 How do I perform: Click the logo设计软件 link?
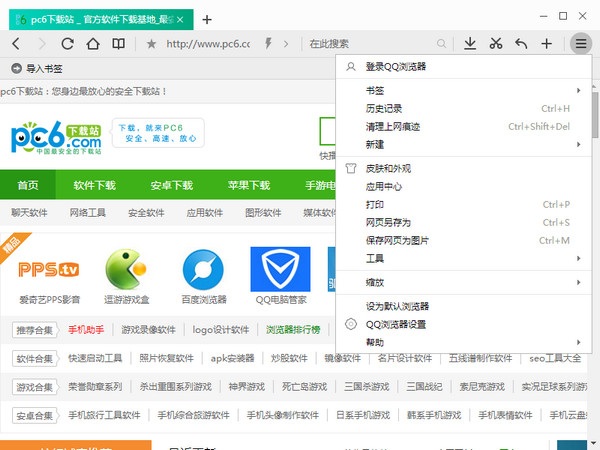(x=221, y=329)
